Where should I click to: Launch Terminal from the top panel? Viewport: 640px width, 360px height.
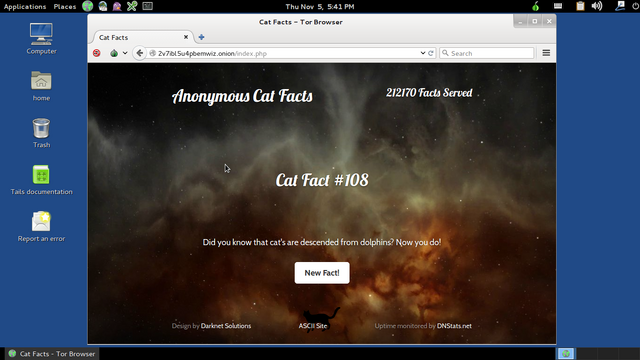147,6
